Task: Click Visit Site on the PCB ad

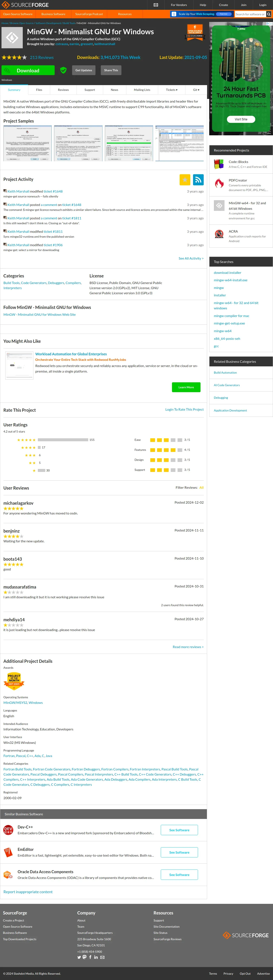Action: point(241,119)
